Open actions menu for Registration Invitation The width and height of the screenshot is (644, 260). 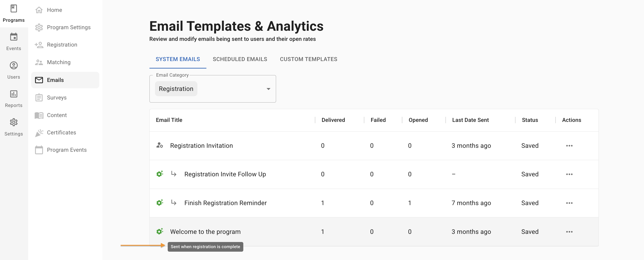pos(569,146)
